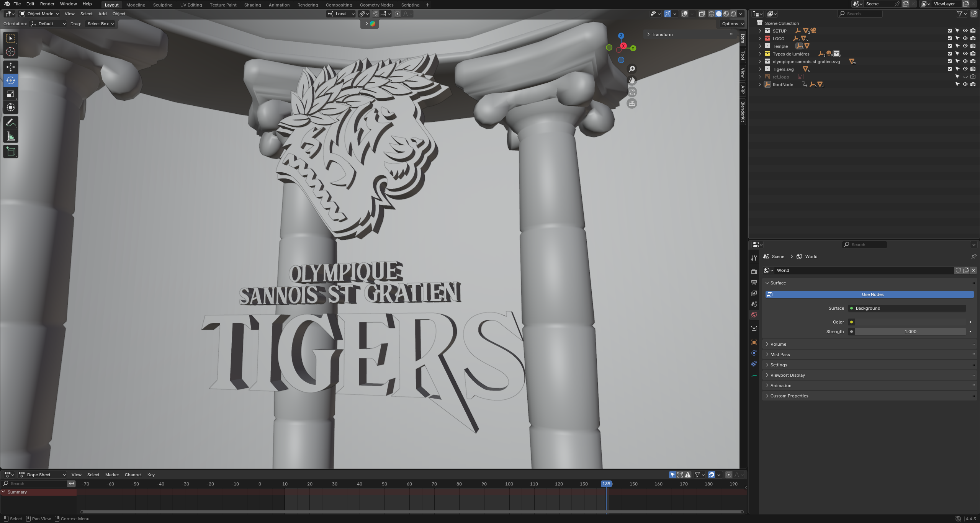Open the viewport Options popover
The height and width of the screenshot is (523, 980).
[731, 23]
